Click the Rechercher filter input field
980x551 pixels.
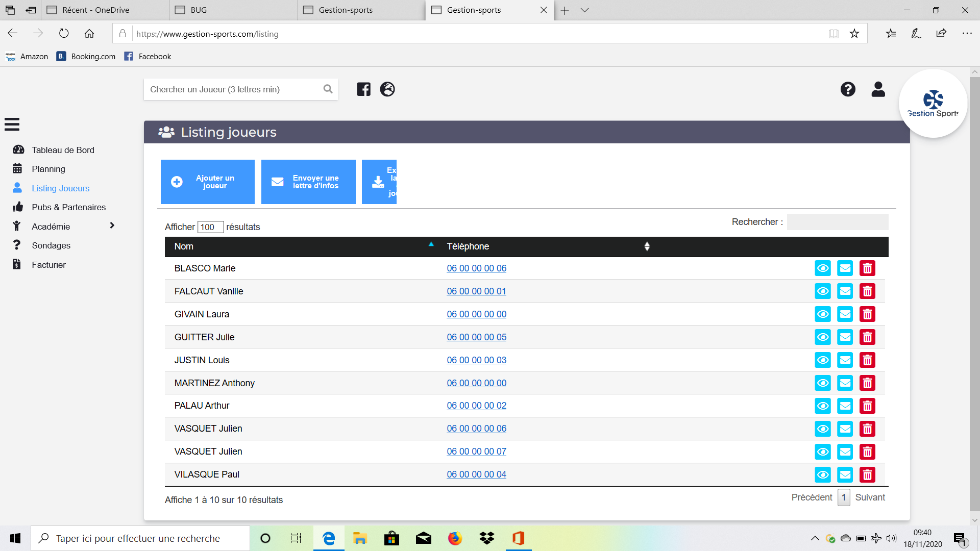tap(837, 222)
